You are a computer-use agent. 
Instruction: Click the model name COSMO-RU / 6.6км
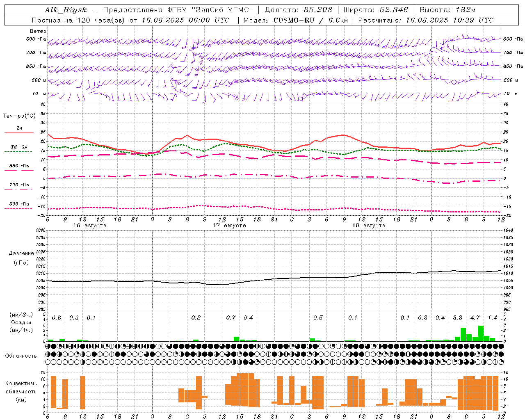pyautogui.click(x=310, y=20)
